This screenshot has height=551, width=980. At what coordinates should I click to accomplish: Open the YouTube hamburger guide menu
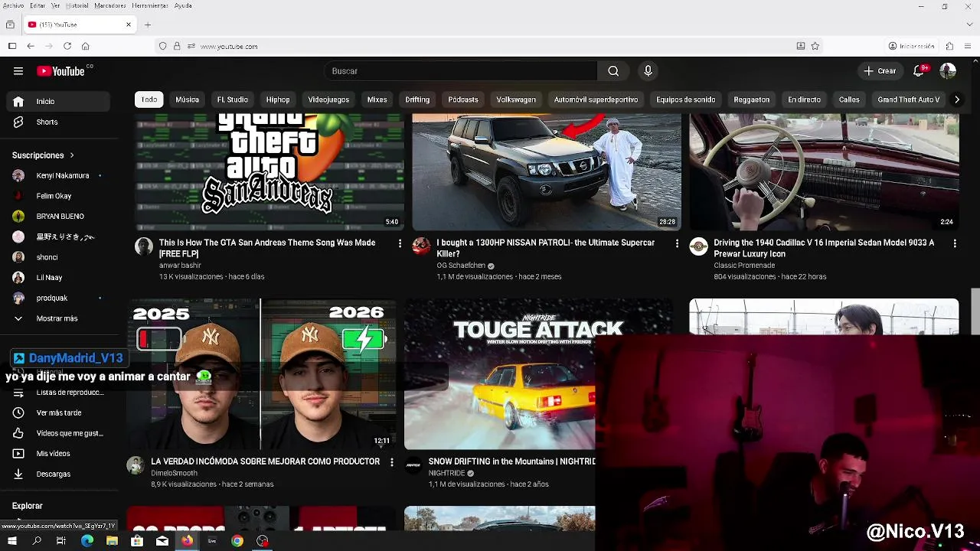(18, 71)
